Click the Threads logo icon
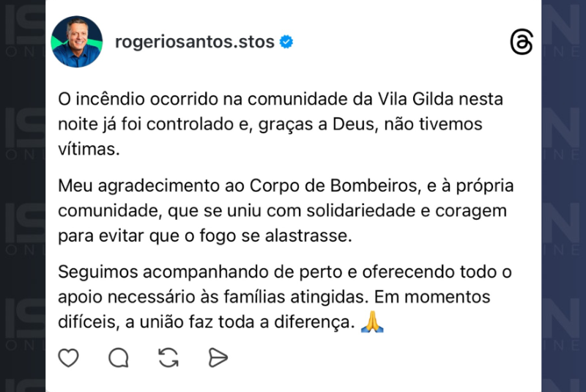 click(x=521, y=43)
